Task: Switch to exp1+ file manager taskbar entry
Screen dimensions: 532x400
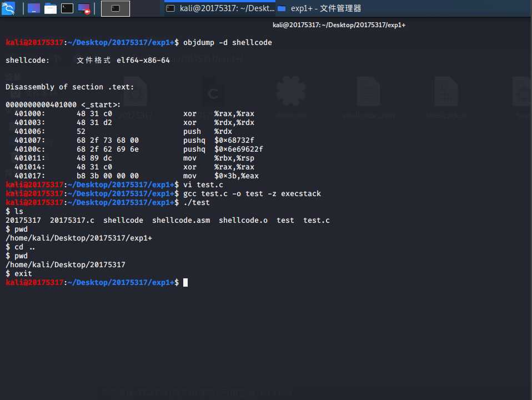Action: tap(319, 8)
